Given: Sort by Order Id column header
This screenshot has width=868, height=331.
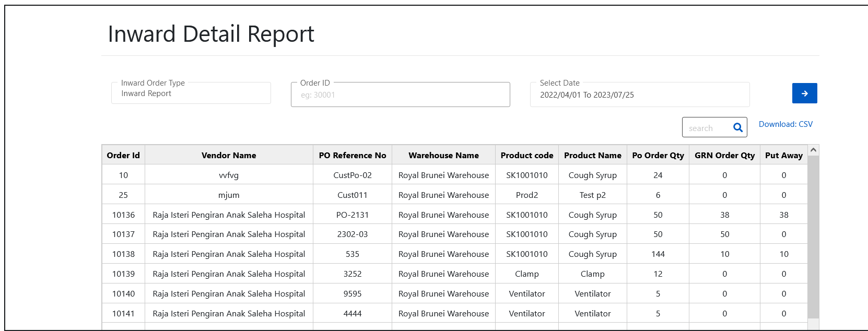Looking at the screenshot, I should 123,156.
